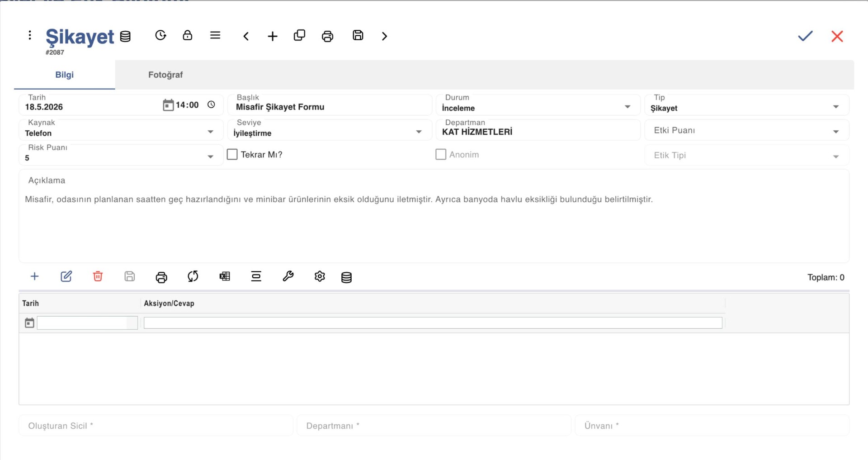
Task: Go to previous record arrow
Action: click(x=246, y=36)
